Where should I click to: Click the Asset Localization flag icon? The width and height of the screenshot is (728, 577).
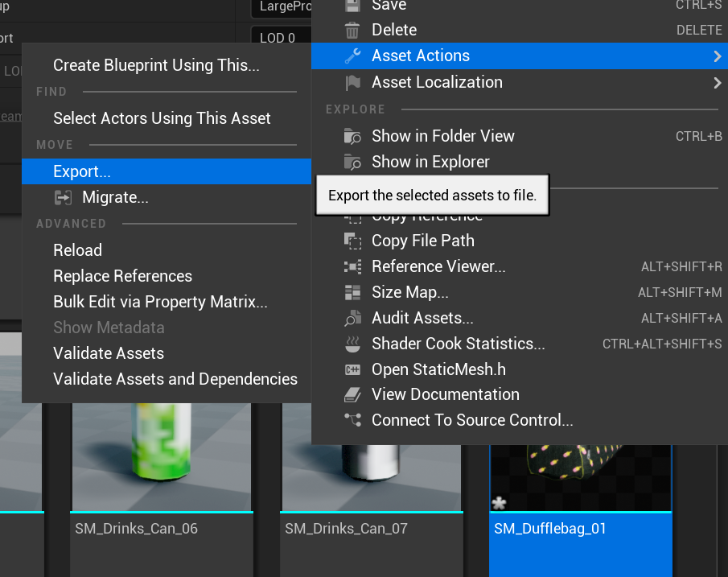[x=353, y=82]
